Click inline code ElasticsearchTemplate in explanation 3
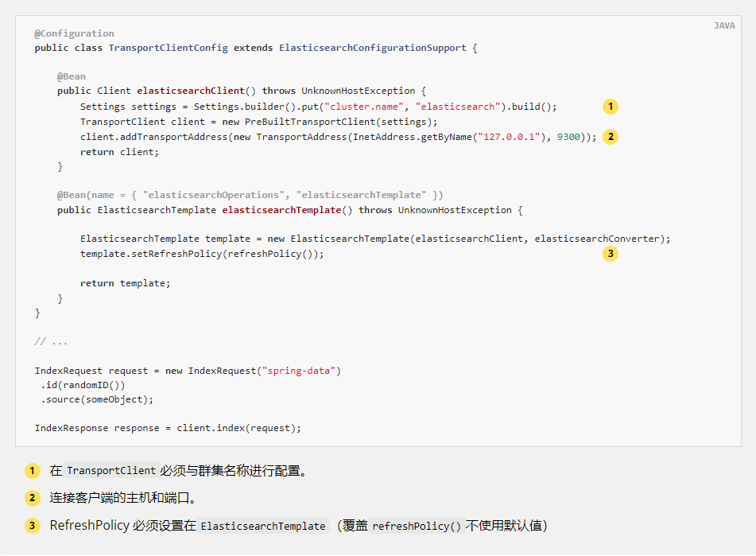 (263, 526)
